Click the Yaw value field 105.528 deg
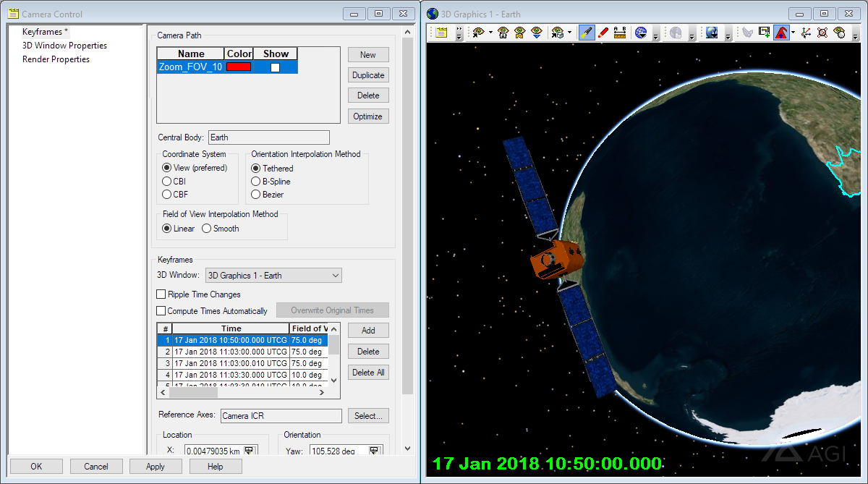The height and width of the screenshot is (484, 868). (x=338, y=451)
